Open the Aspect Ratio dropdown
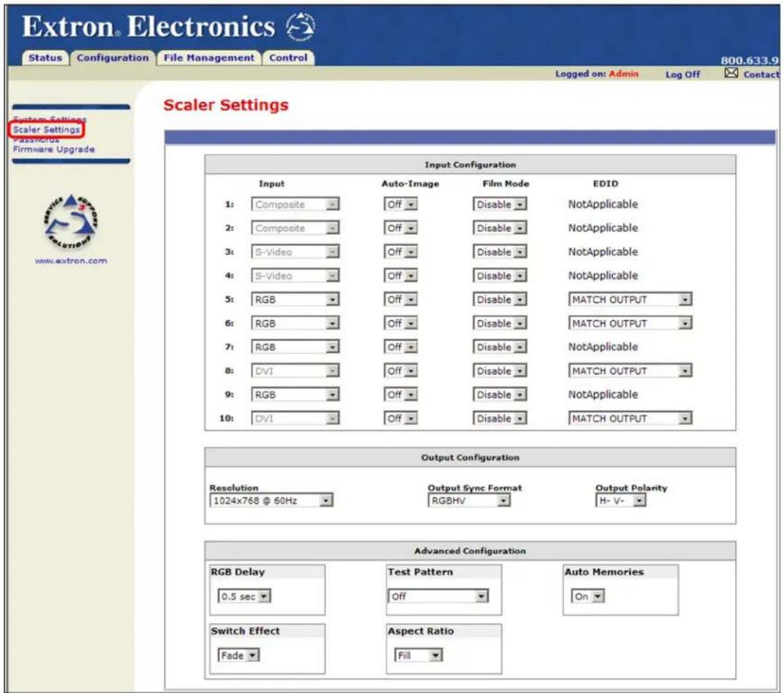This screenshot has width=784, height=693. tap(418, 655)
